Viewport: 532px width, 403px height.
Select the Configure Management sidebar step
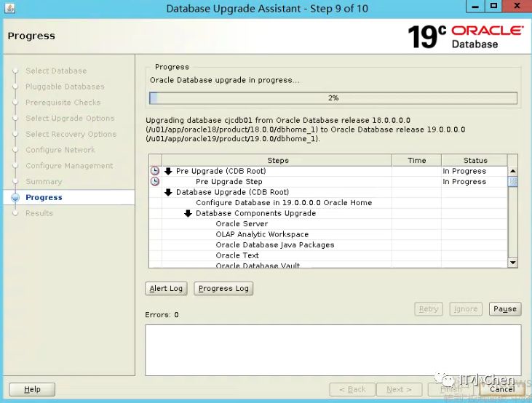click(x=69, y=166)
